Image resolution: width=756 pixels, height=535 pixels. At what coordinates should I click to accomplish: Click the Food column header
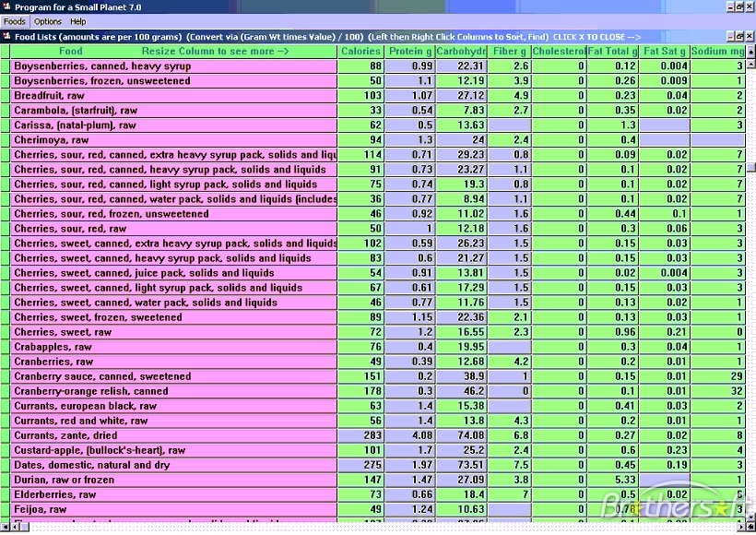click(x=173, y=51)
